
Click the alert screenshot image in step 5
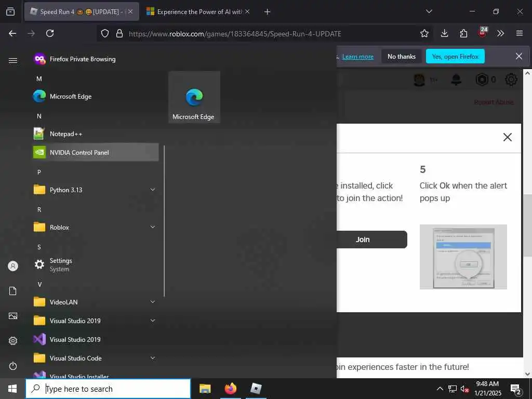click(463, 257)
